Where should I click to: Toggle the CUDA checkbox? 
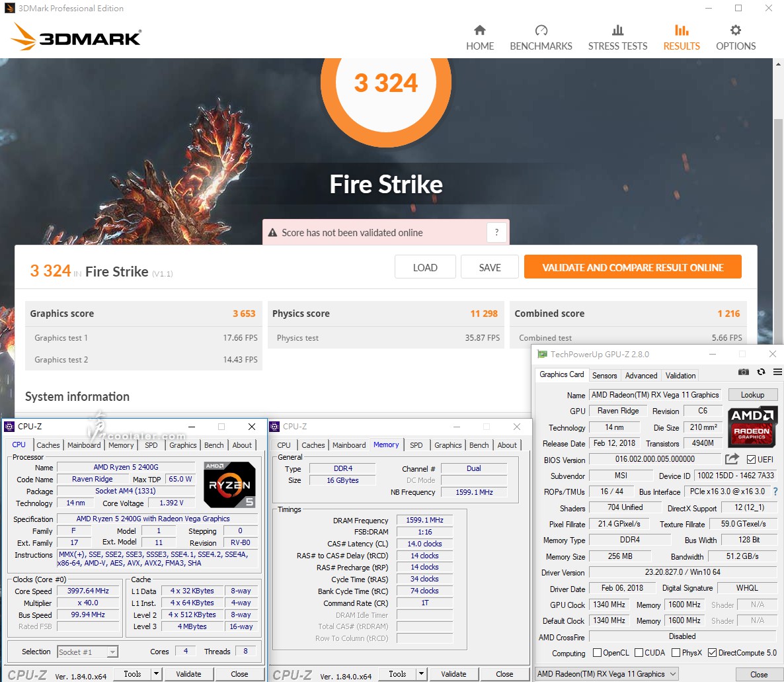click(x=639, y=652)
